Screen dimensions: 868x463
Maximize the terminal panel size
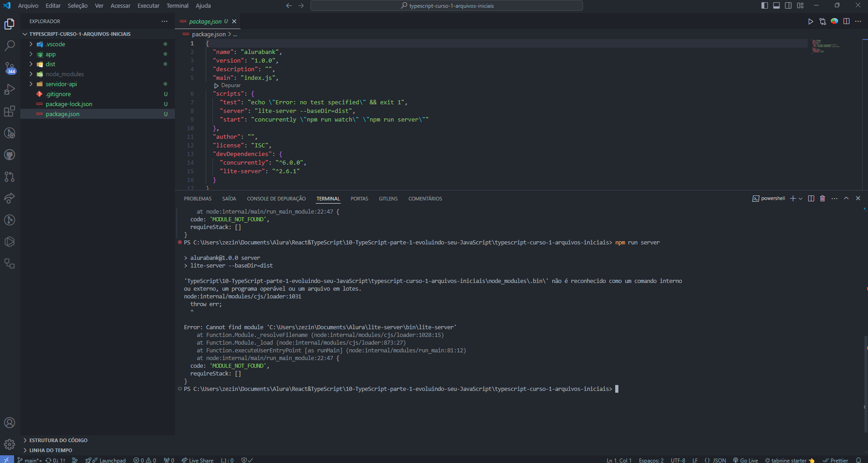(846, 198)
